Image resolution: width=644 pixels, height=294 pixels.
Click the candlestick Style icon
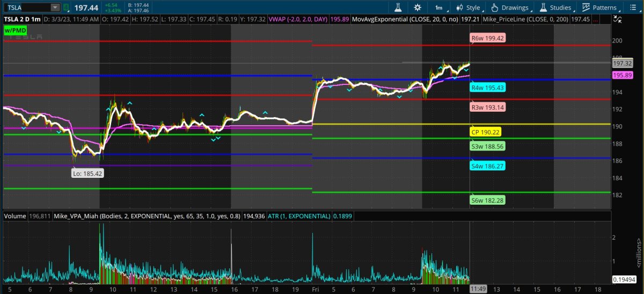460,8
